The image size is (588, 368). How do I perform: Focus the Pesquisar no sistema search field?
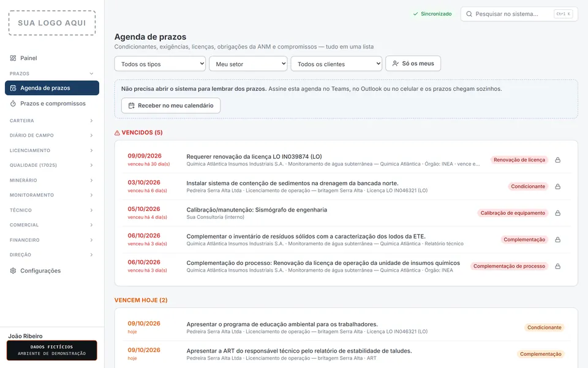tap(519, 14)
